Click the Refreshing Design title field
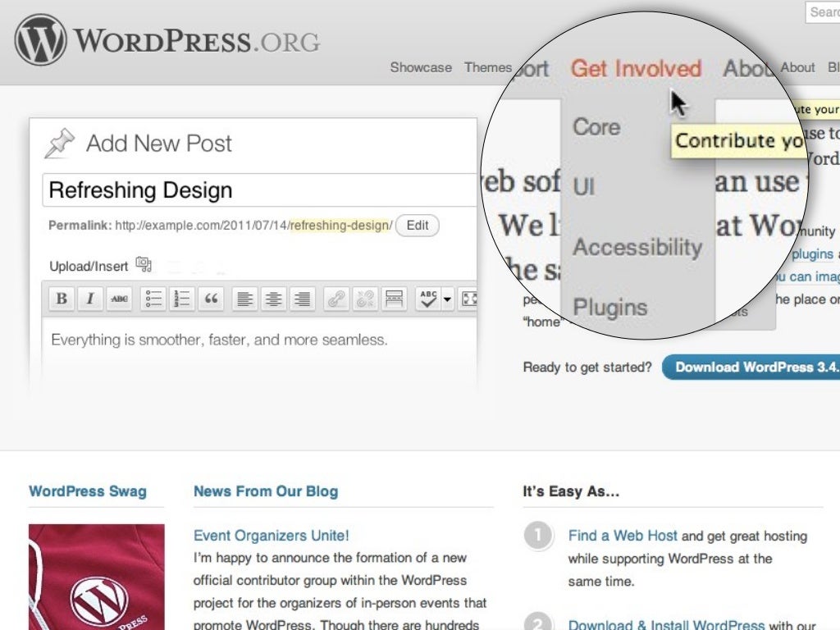This screenshot has width=840, height=630. click(260, 190)
